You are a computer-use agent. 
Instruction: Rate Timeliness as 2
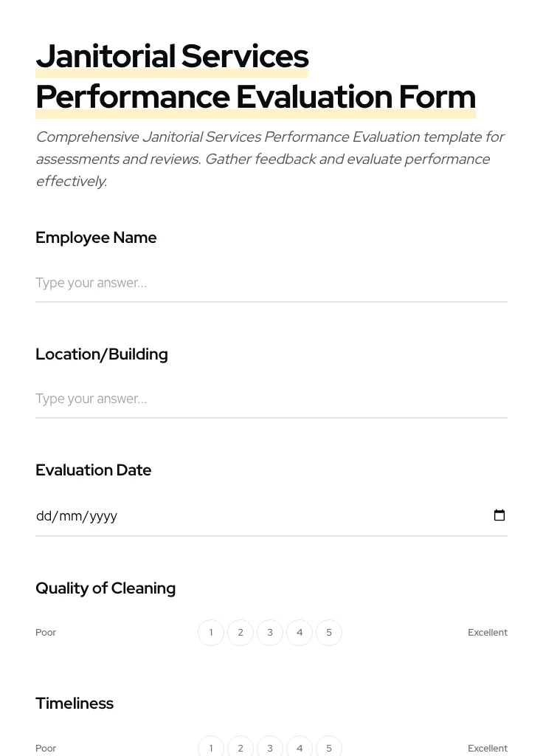[241, 748]
